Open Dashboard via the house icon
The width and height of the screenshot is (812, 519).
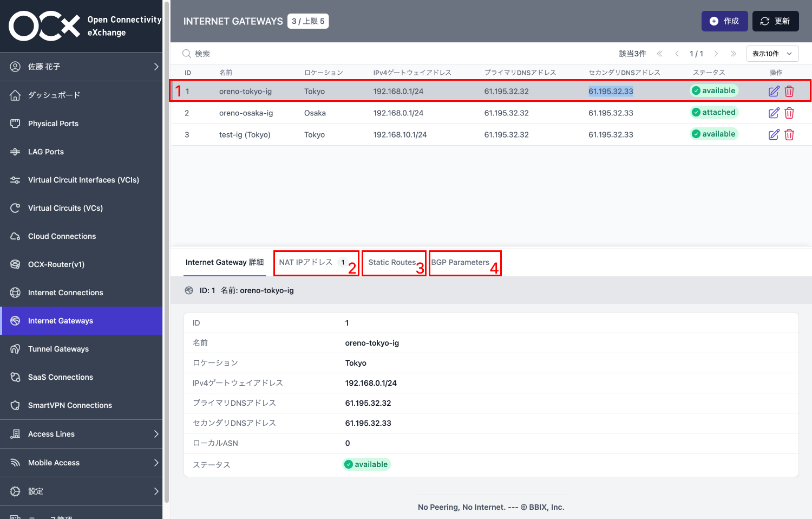pyautogui.click(x=15, y=95)
